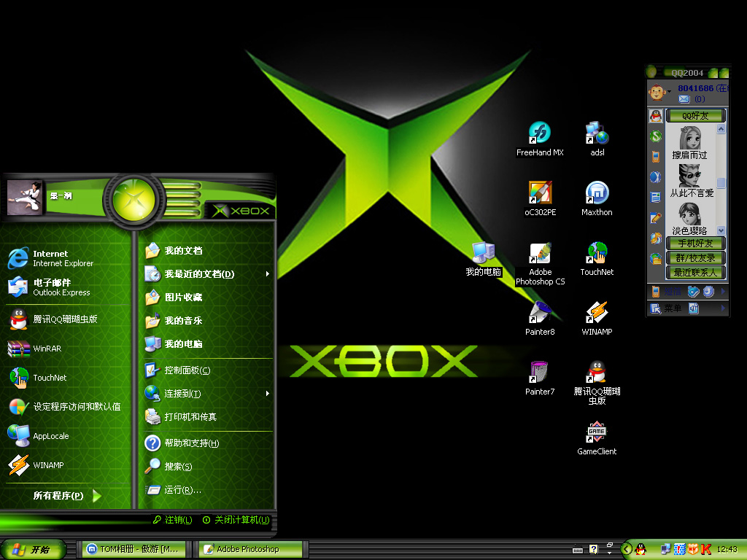
Task: Select the WINAMP desktop shortcut
Action: click(597, 318)
